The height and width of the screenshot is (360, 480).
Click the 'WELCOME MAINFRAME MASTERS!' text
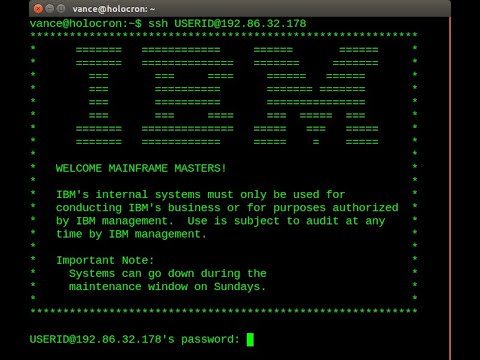click(141, 168)
